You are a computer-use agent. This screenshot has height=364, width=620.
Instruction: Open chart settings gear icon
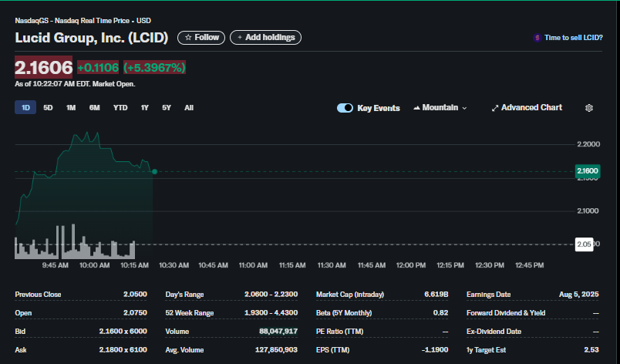[588, 108]
